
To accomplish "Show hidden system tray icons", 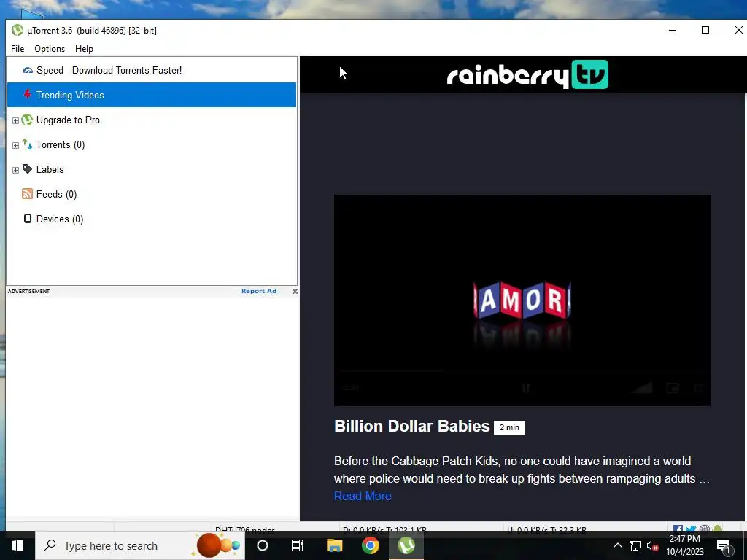I will [x=617, y=545].
